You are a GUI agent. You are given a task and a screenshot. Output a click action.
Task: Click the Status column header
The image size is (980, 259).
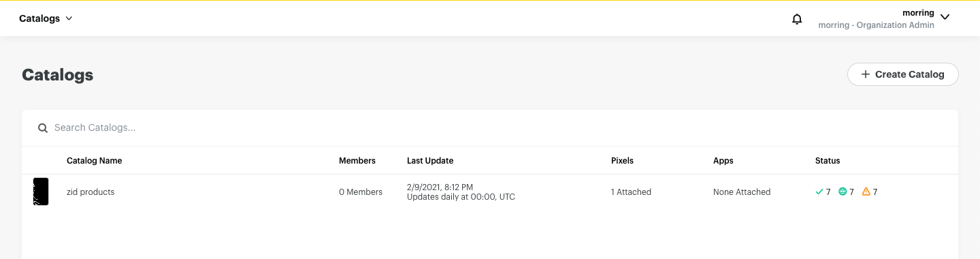point(828,161)
